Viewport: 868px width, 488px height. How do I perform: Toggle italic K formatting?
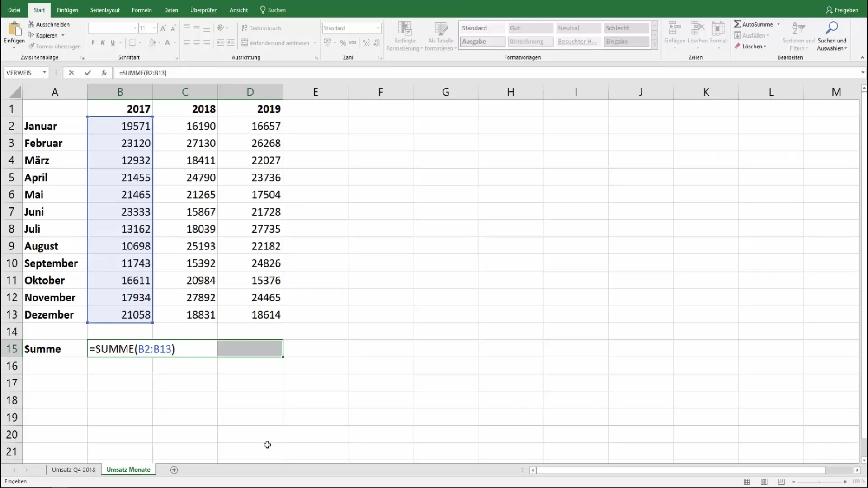(x=103, y=43)
